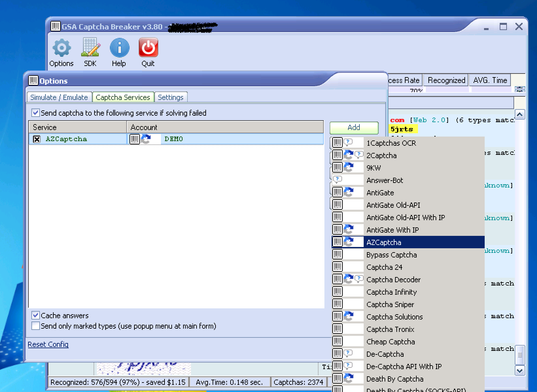This screenshot has height=392, width=537.
Task: Click the Avg.Time 0.148 sec. status entry
Action: pyautogui.click(x=229, y=382)
